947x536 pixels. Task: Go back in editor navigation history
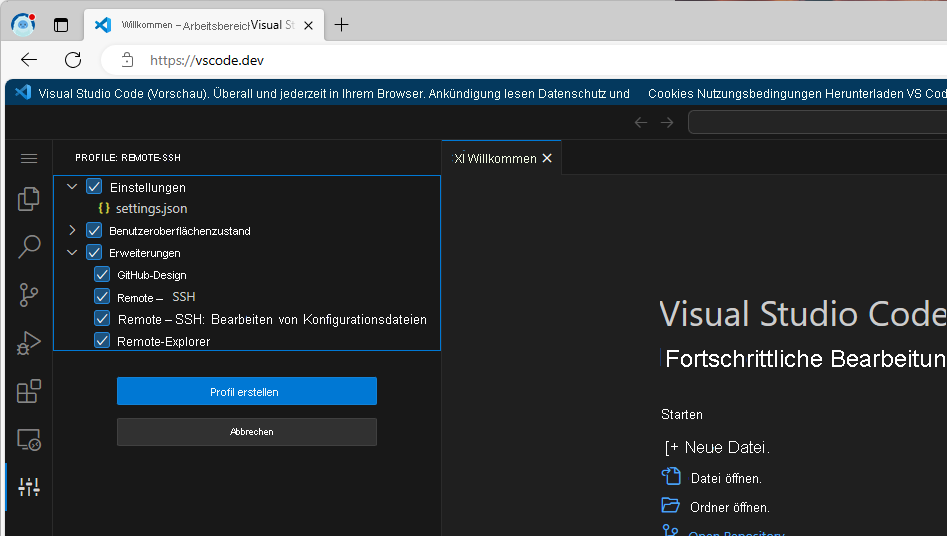(641, 123)
